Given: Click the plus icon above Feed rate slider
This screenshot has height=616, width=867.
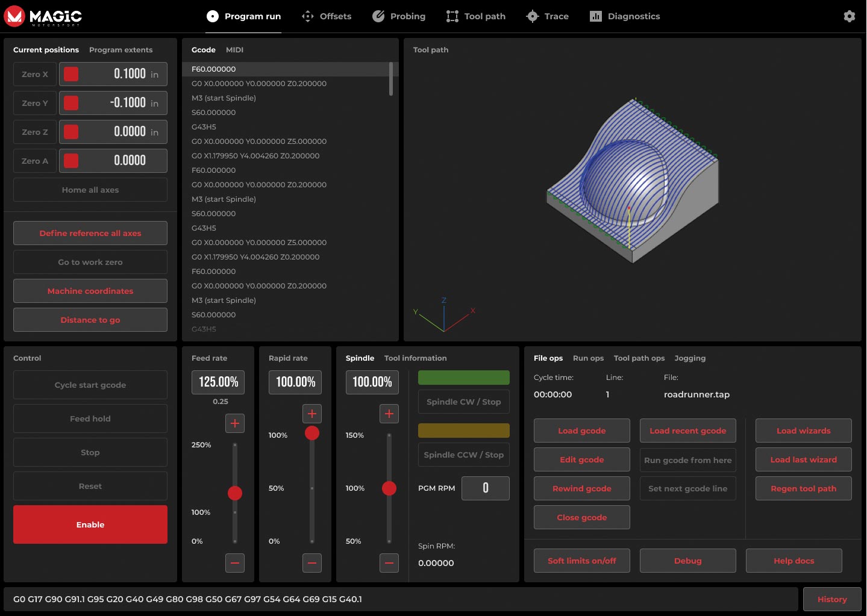Looking at the screenshot, I should [x=235, y=423].
